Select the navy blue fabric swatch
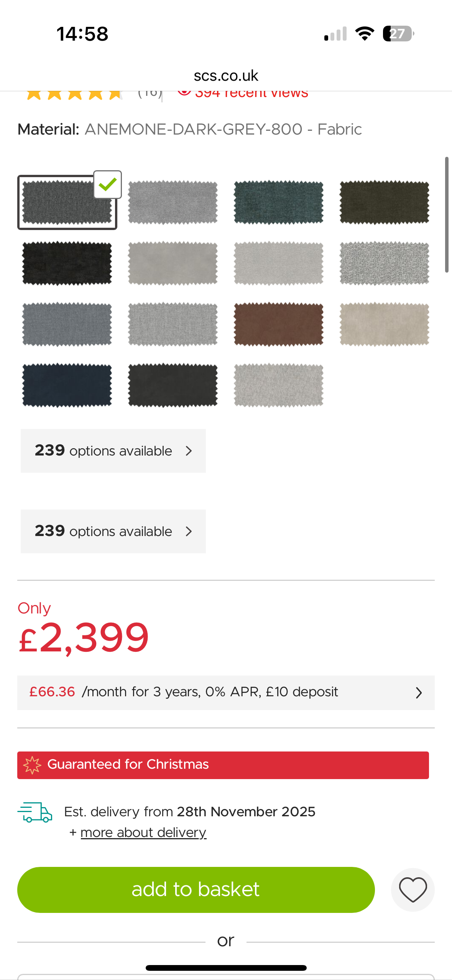 coord(67,385)
